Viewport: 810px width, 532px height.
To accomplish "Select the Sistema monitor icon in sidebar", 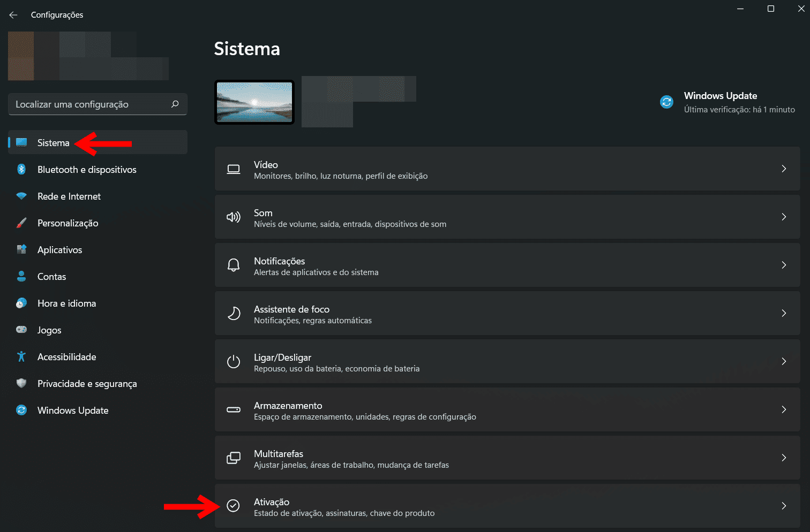I will click(x=21, y=142).
